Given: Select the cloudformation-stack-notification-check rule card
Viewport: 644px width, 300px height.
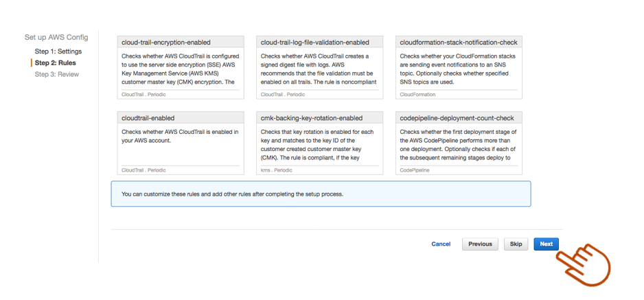Looking at the screenshot, I should coord(459,67).
